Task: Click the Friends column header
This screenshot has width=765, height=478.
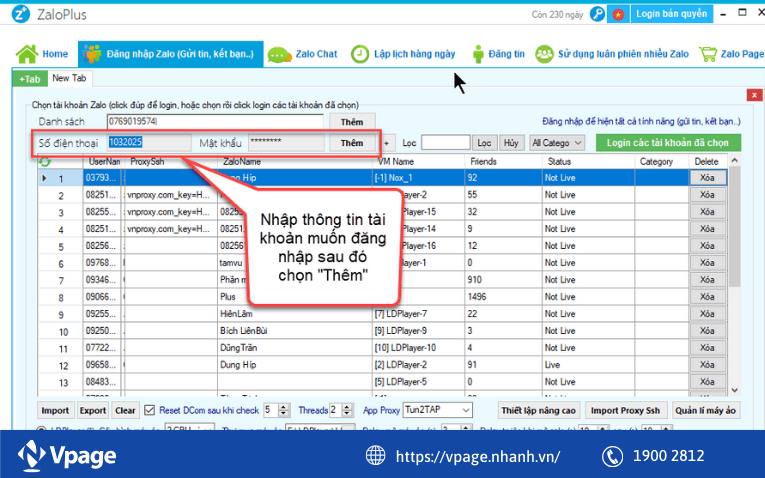Action: pos(483,161)
